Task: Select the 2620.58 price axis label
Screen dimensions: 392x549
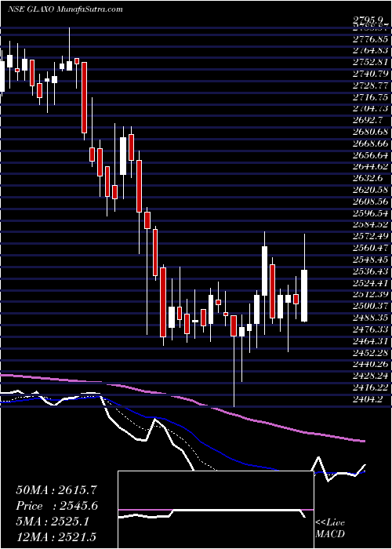Action: (x=371, y=190)
